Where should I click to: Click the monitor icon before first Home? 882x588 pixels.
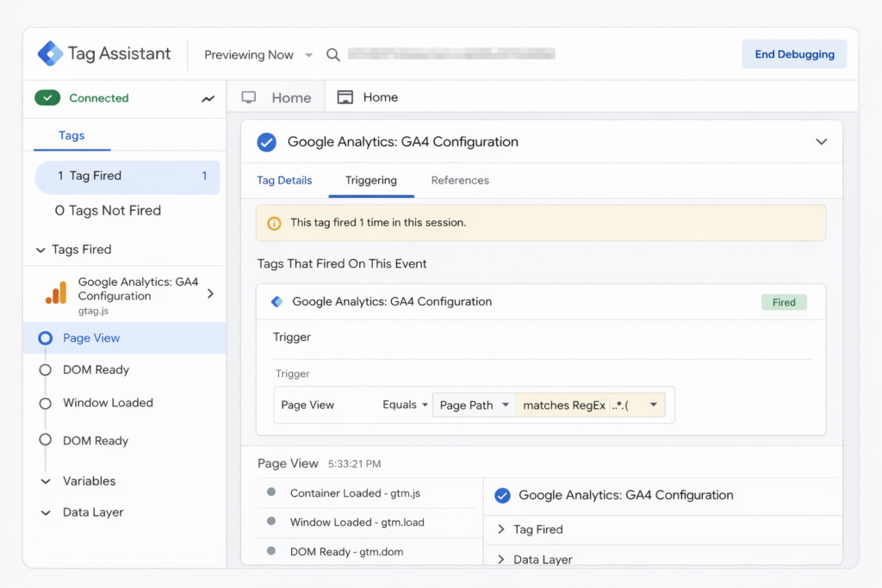pos(249,97)
